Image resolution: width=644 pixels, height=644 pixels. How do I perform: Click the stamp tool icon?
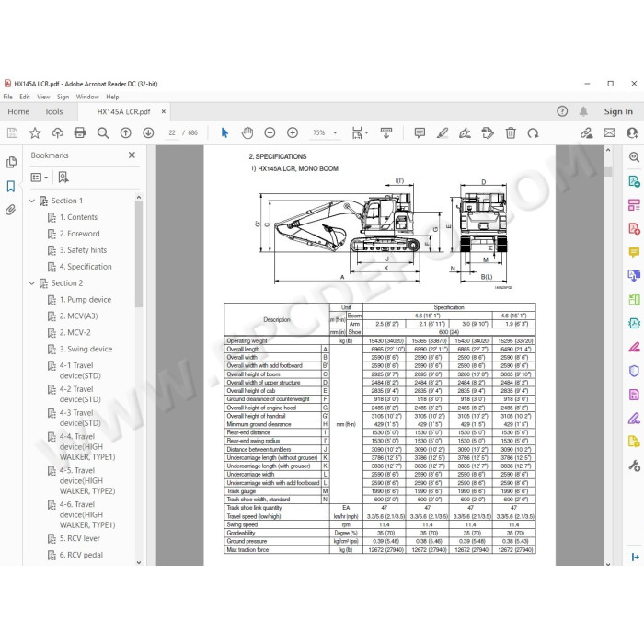click(x=488, y=132)
